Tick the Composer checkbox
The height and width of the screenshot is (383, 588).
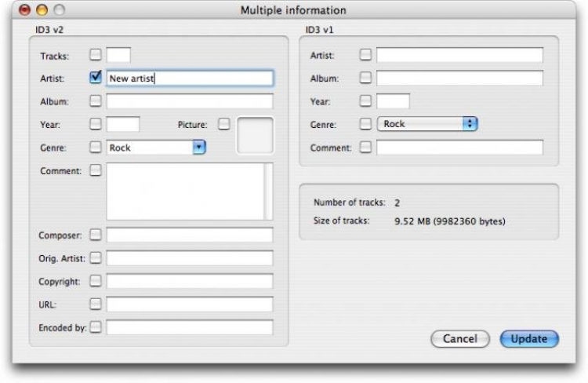tap(96, 235)
